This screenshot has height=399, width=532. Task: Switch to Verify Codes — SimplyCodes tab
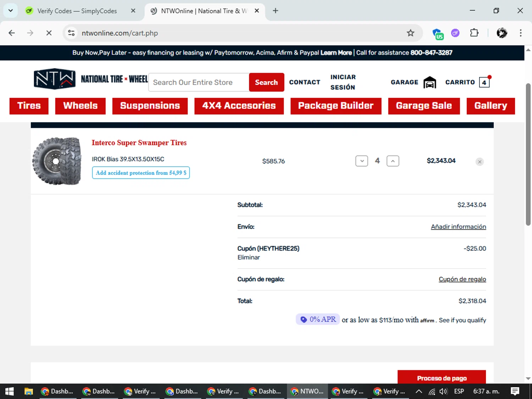(76, 11)
